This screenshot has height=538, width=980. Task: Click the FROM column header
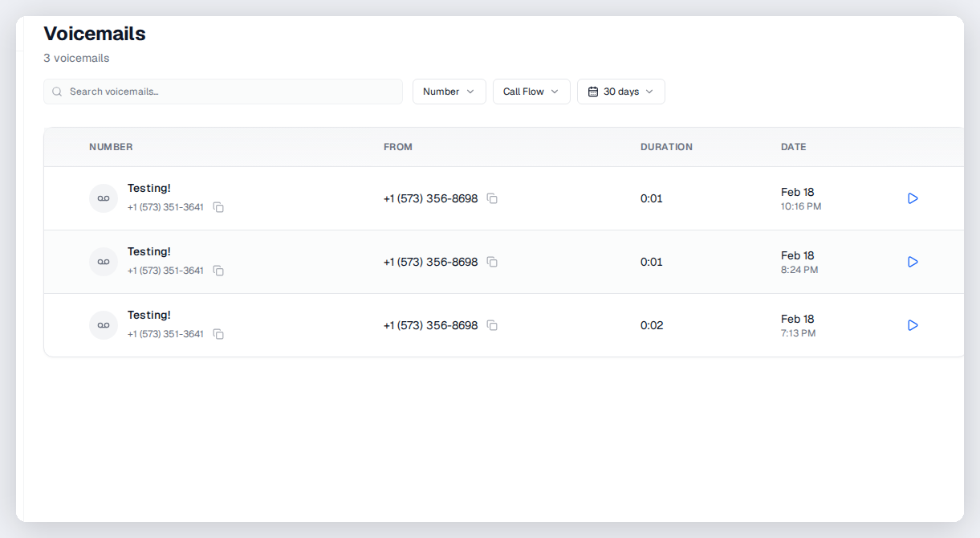(x=398, y=147)
